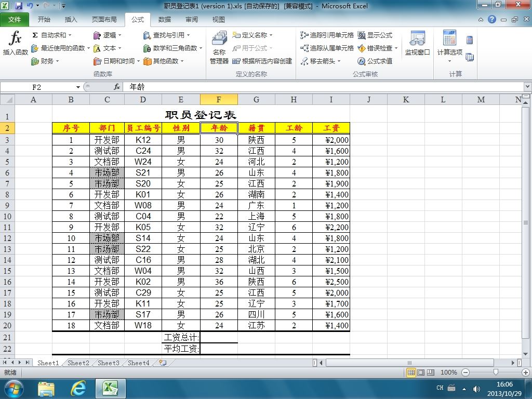Expand the Undo history dropdown arrow

(x=37, y=6)
